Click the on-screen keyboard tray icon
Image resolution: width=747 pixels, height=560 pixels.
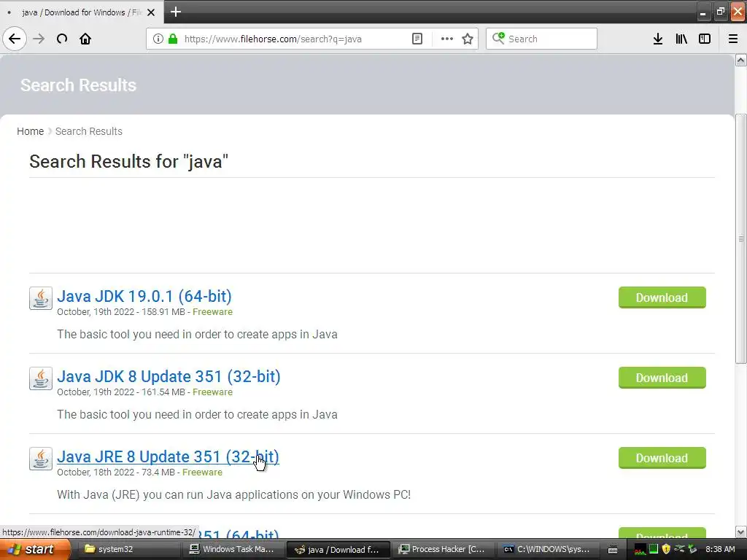(613, 550)
